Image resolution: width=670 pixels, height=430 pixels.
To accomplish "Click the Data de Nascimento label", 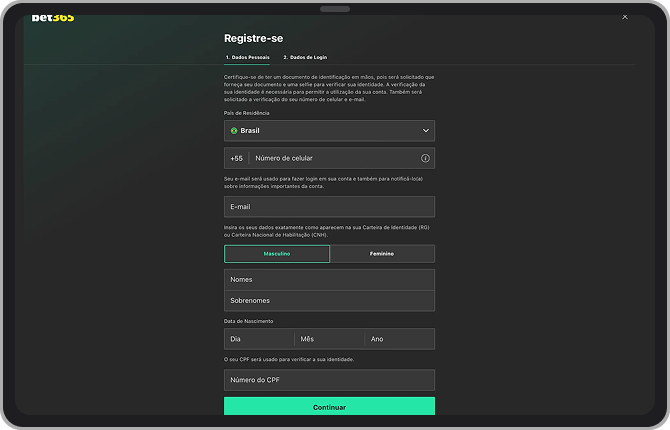I will pyautogui.click(x=248, y=321).
